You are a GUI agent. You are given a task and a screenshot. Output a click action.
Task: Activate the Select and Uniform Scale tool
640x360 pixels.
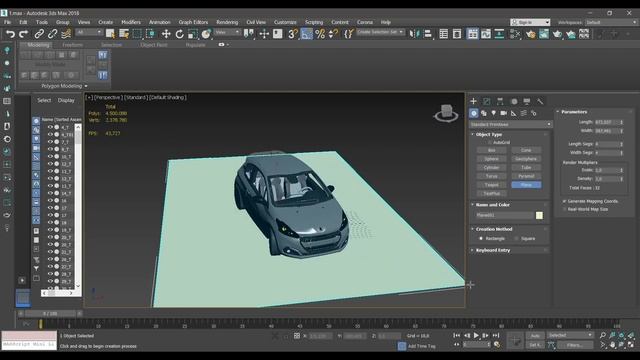click(193, 34)
